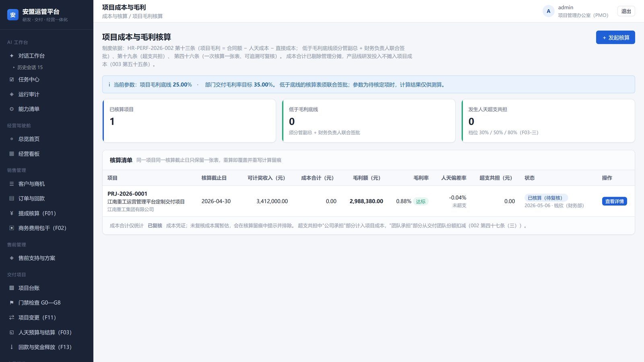Click the 人天预算与结算 icon

click(x=12, y=332)
